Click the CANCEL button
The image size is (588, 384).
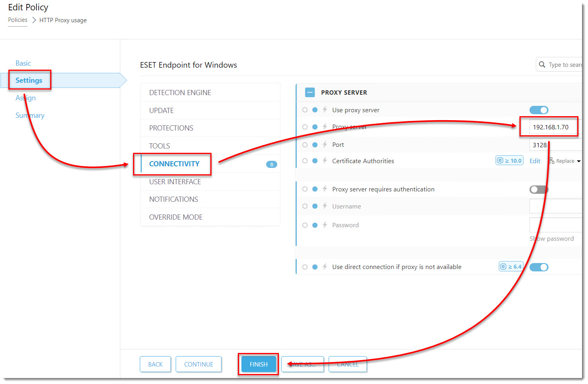[x=348, y=364]
